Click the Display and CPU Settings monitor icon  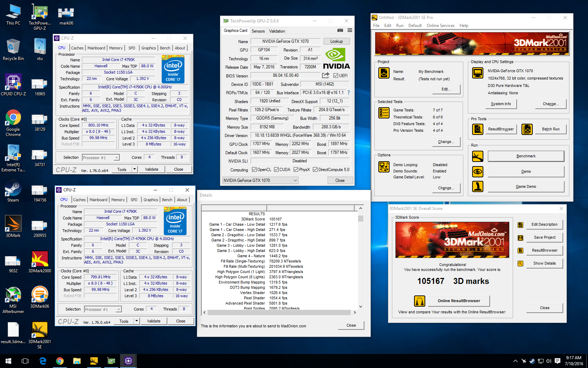coord(478,73)
